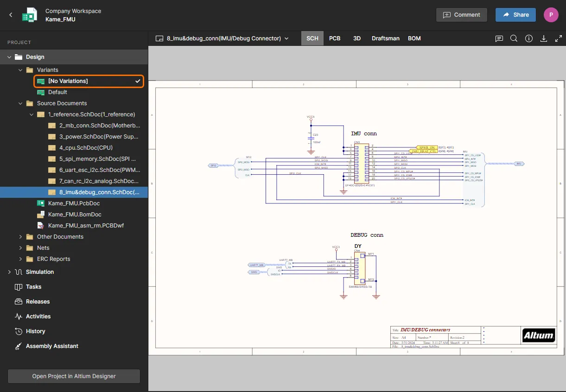Switch to the PCB tab
The height and width of the screenshot is (392, 566).
(x=335, y=38)
